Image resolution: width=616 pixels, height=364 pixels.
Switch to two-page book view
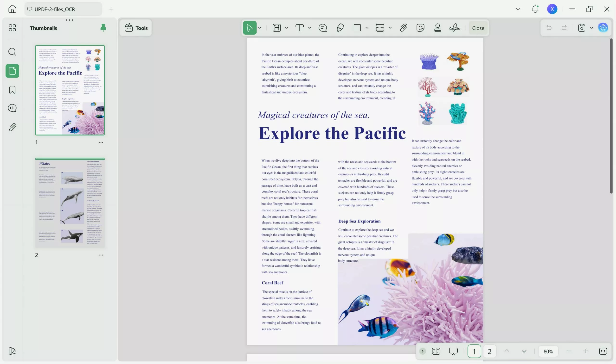[436, 351]
